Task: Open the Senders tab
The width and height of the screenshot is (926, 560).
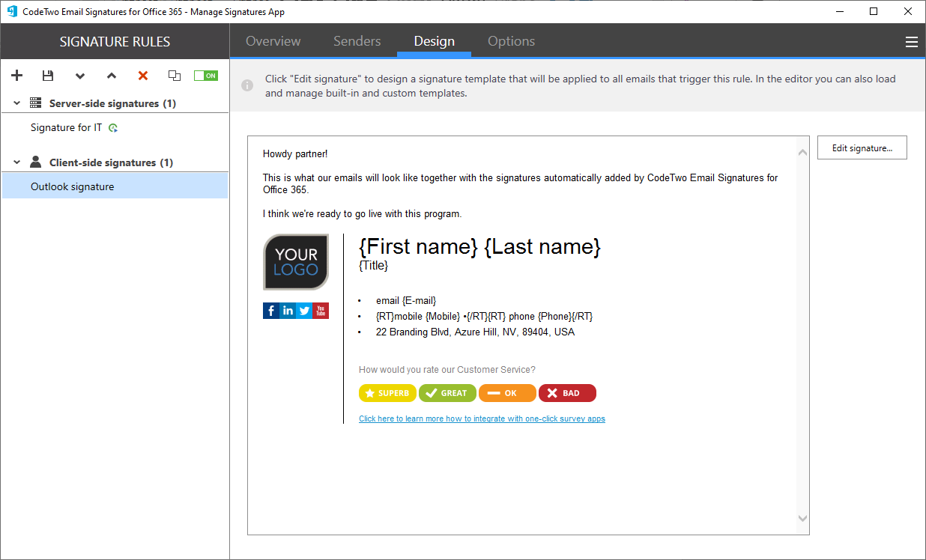Action: 357,41
